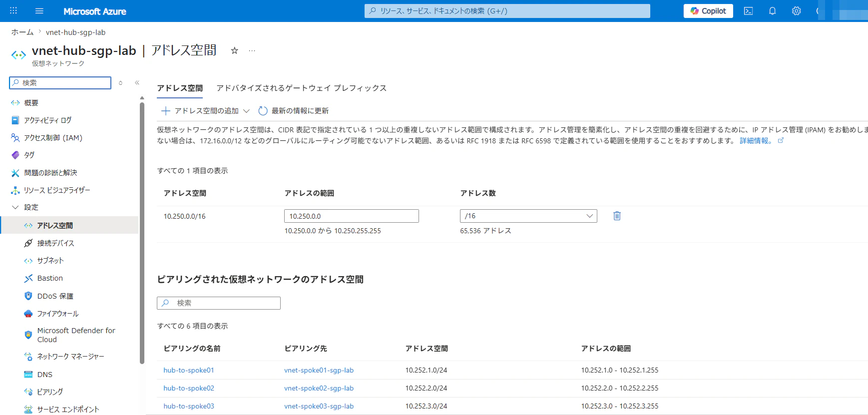This screenshot has height=415, width=868.
Task: Open Cloud Shell from the top bar
Action: (748, 11)
